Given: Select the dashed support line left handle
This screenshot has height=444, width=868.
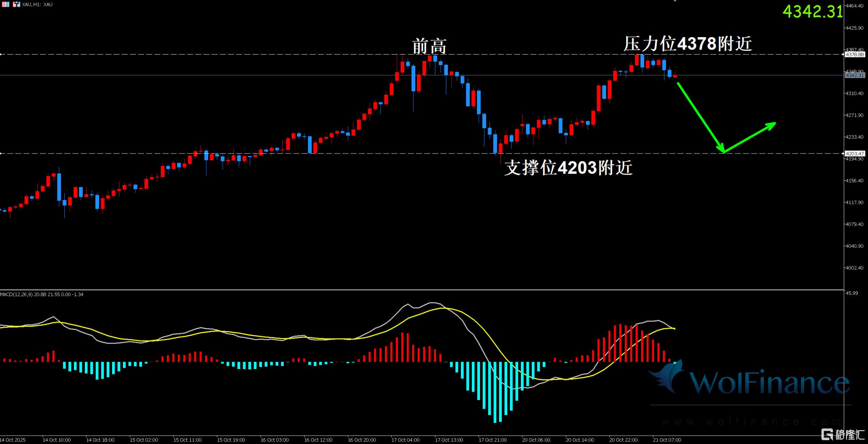Looking at the screenshot, I should 1,153.
